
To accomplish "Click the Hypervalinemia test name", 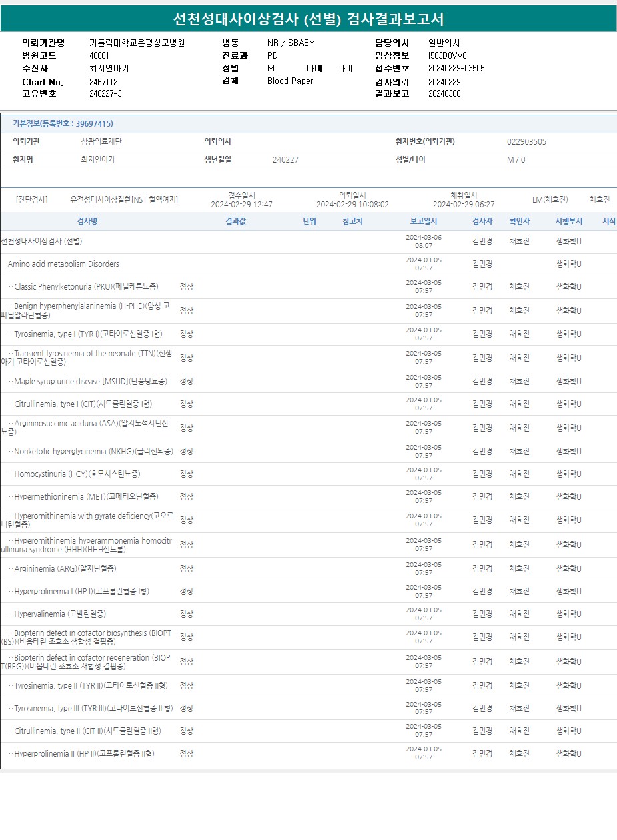I will (x=59, y=614).
